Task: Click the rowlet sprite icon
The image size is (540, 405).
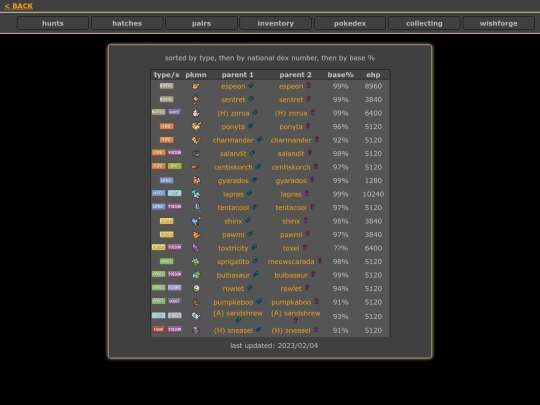Action: 196,289
